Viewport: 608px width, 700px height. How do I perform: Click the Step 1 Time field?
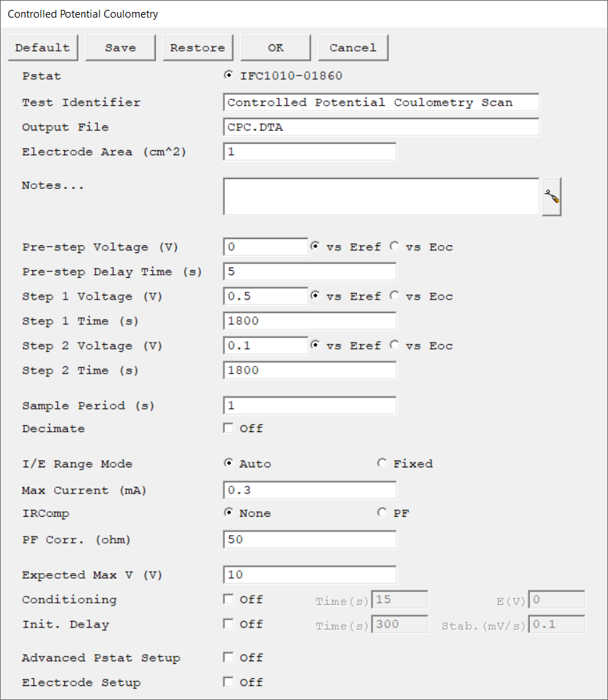[310, 321]
